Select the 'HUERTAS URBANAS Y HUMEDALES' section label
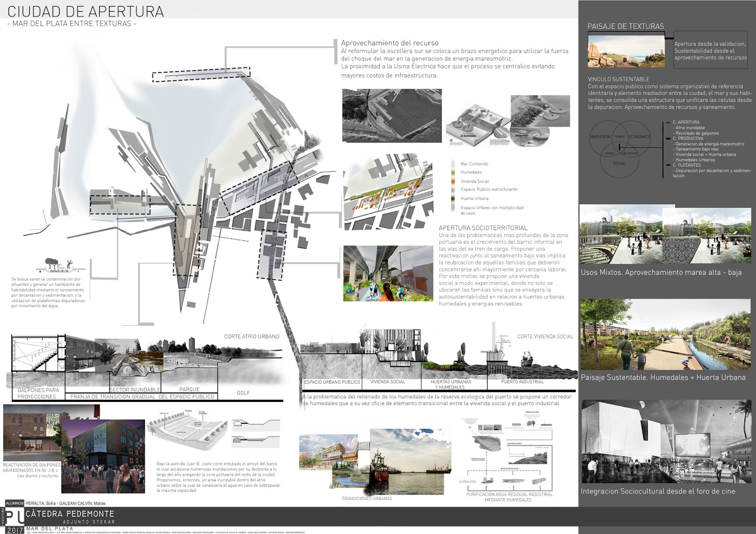The image size is (756, 534). pyautogui.click(x=451, y=384)
